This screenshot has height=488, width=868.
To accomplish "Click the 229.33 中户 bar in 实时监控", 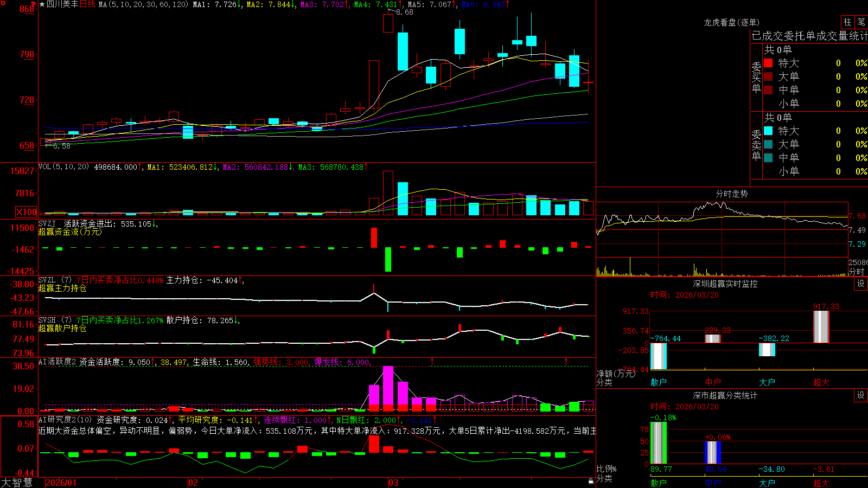I will (713, 338).
